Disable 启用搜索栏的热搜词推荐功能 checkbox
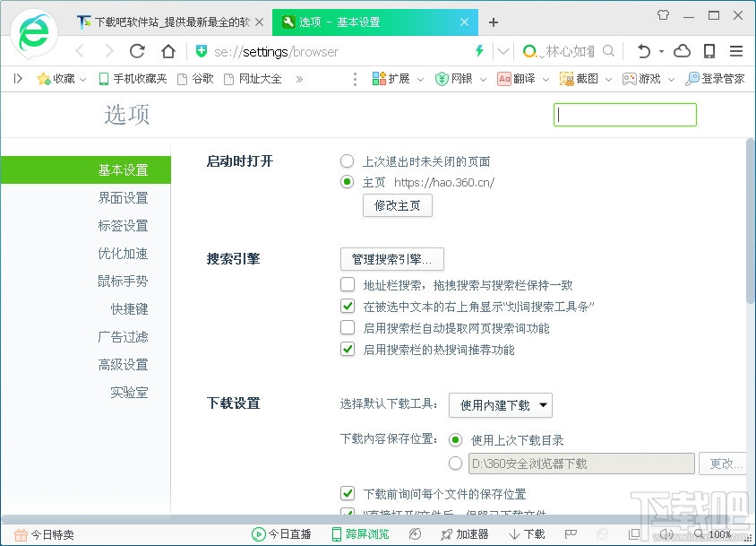Viewport: 756px width, 546px height. [x=348, y=349]
